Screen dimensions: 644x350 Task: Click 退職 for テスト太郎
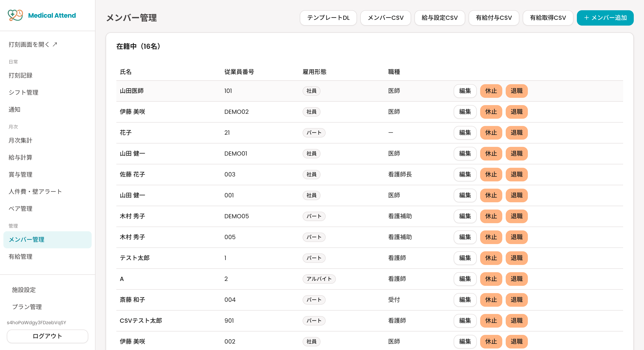click(x=517, y=258)
